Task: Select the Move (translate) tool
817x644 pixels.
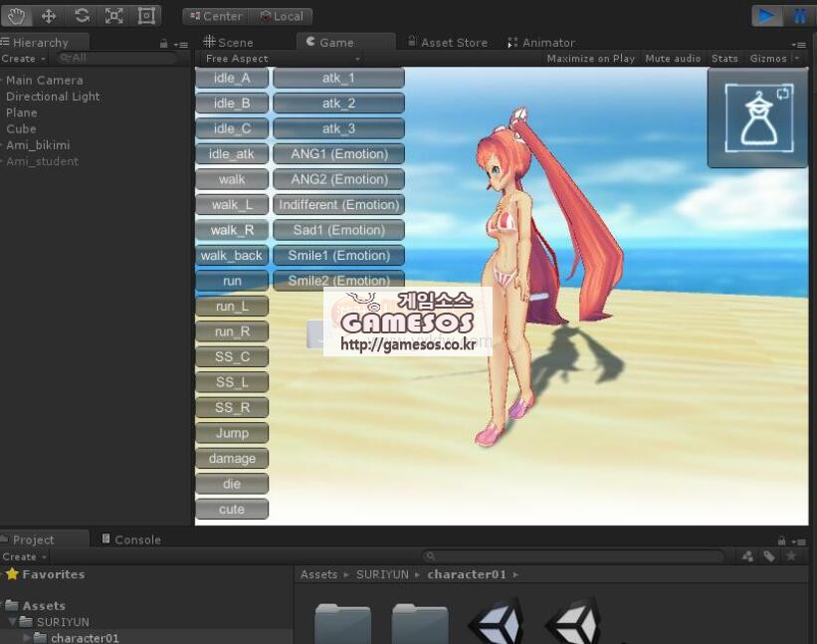Action: [49, 16]
